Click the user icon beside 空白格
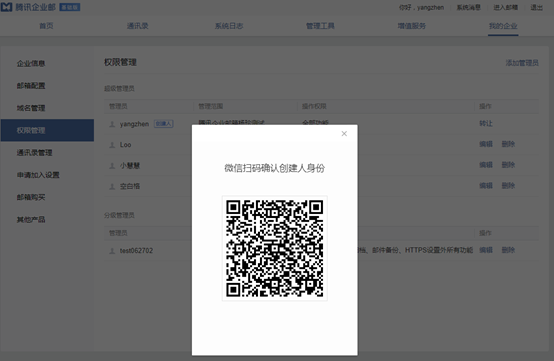The width and height of the screenshot is (554, 361). point(112,187)
